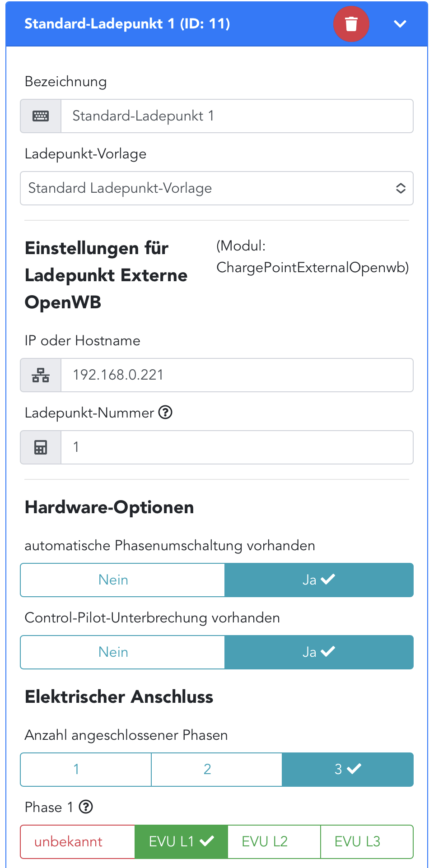
Task: Click the Ladepunkt-Vorlage dropdown arrows
Action: [x=401, y=188]
